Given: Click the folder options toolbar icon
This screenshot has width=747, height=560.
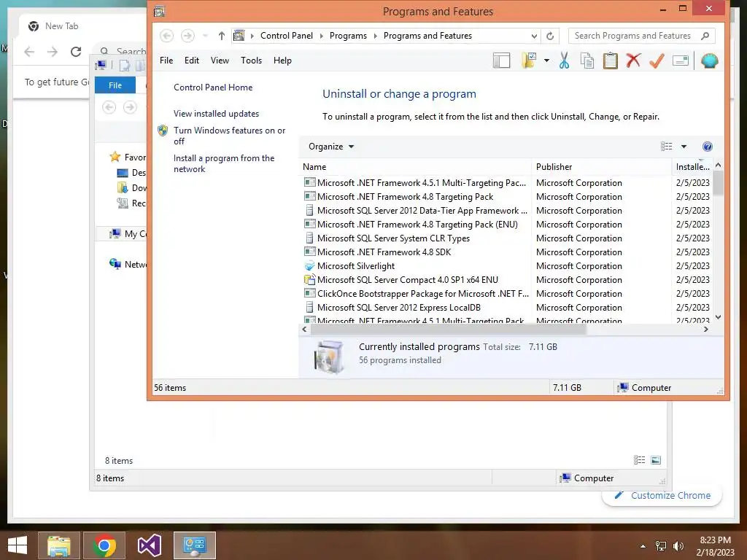Looking at the screenshot, I should tap(529, 61).
